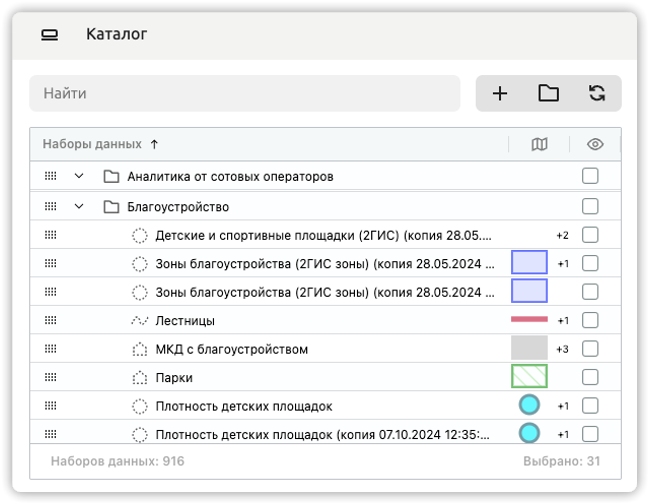Click point-layer icon of Плотность детских площадок
This screenshot has height=504, width=649.
tap(140, 406)
